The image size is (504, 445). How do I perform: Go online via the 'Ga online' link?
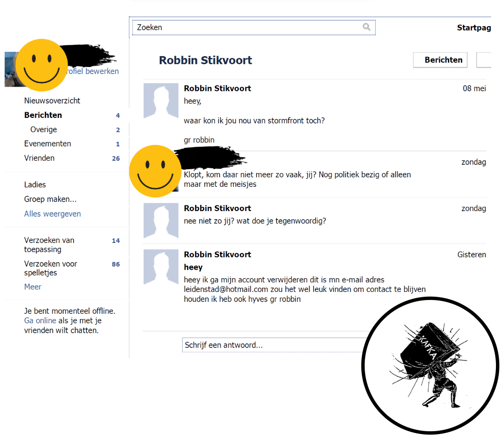click(40, 321)
